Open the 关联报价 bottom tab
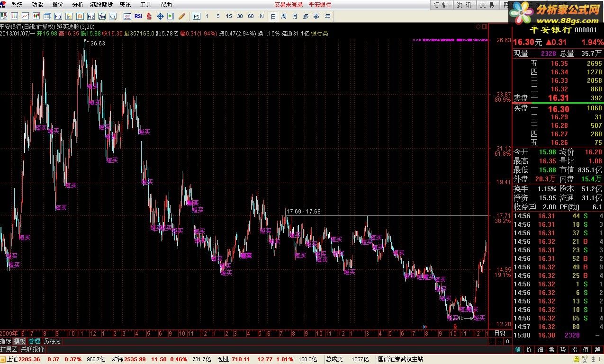The width and height of the screenshot is (604, 364). (x=32, y=349)
